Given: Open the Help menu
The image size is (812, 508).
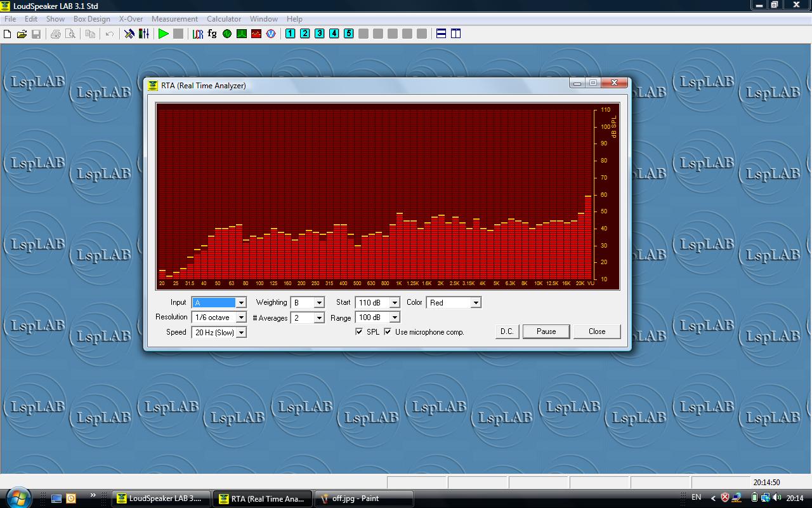Looking at the screenshot, I should (x=294, y=19).
